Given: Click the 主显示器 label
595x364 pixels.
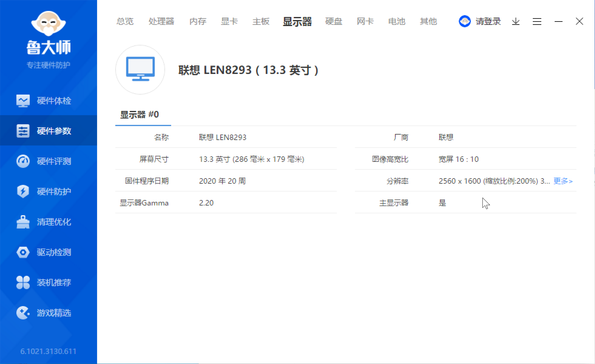Looking at the screenshot, I should pyautogui.click(x=394, y=203).
